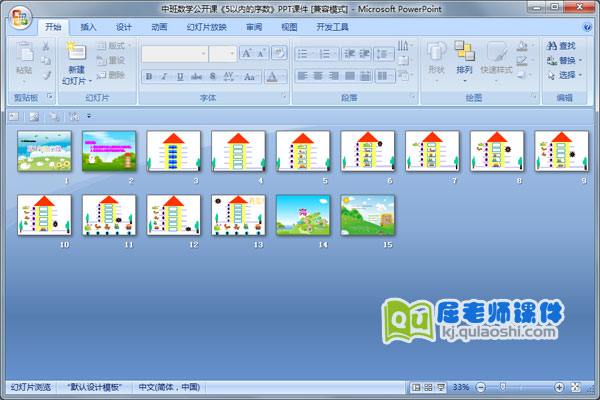Click the New Slide (新建幻灯片) button
Viewport: 600px width, 400px height.
[x=76, y=63]
